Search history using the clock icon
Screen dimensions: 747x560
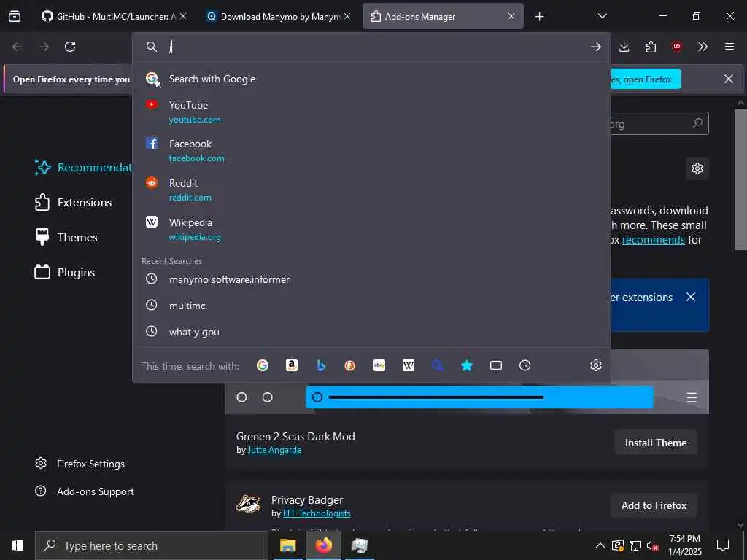click(x=525, y=365)
